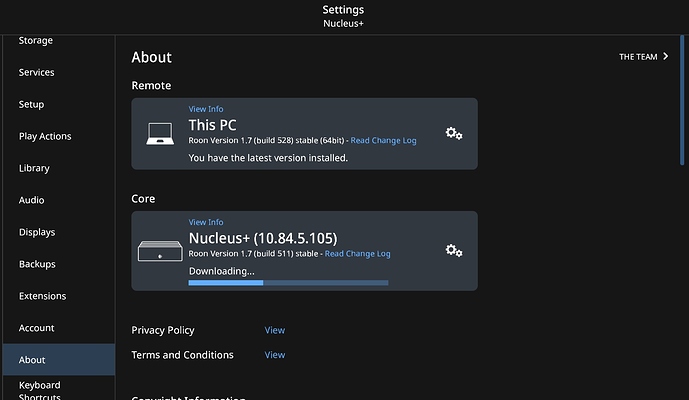Read Change Log for build 511
Image resolution: width=689 pixels, height=400 pixels.
pos(357,254)
